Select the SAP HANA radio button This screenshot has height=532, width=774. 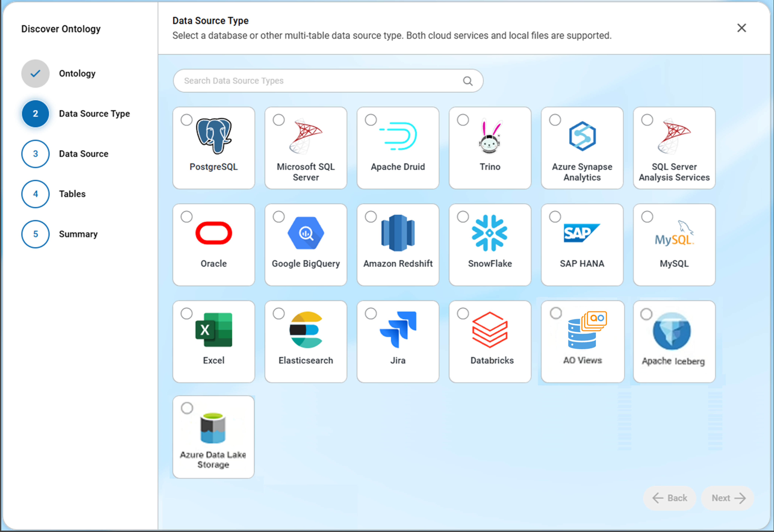coord(555,217)
